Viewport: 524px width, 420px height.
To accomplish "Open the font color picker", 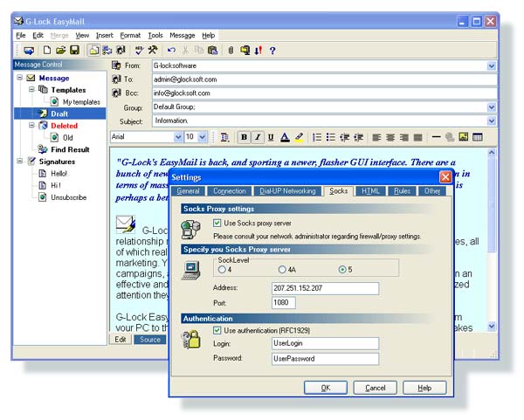I will (285, 137).
